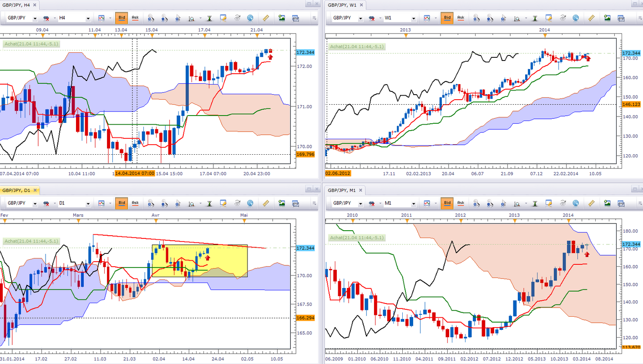Click 172.344 price label on H4 chart

click(306, 52)
